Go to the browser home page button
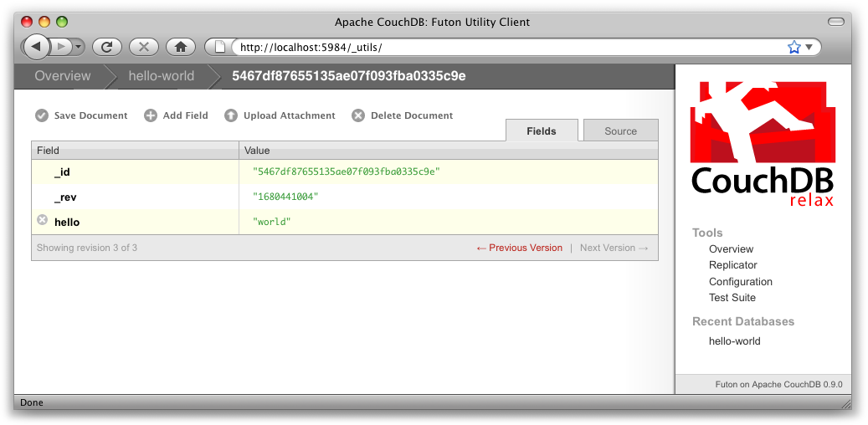Viewport: 868px width, 425px height. (x=180, y=47)
